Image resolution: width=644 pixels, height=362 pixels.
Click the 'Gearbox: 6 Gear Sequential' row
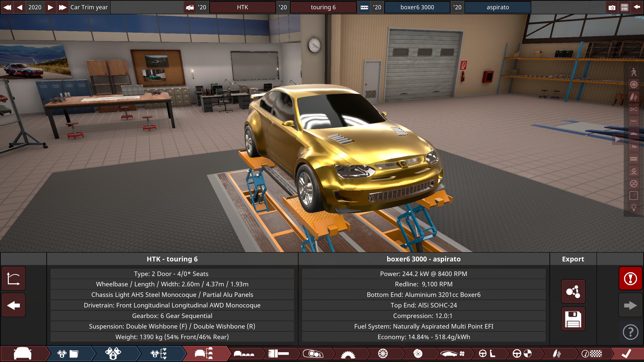coord(172,316)
